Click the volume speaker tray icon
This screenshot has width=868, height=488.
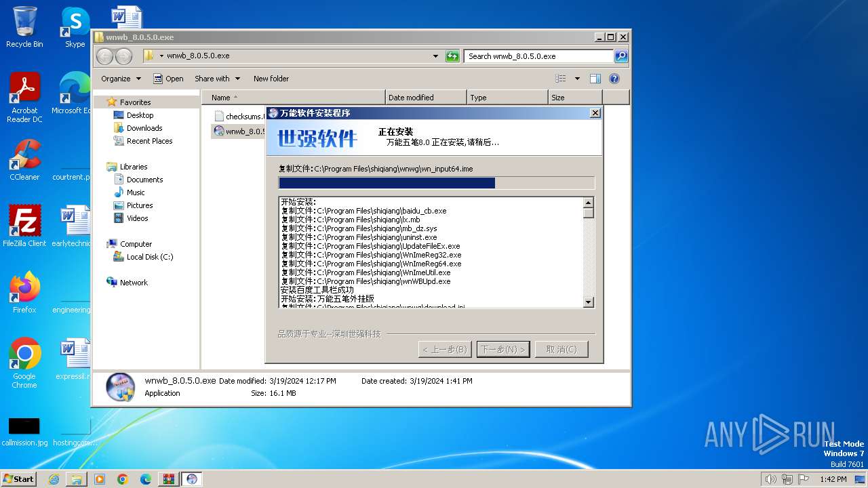(x=770, y=479)
